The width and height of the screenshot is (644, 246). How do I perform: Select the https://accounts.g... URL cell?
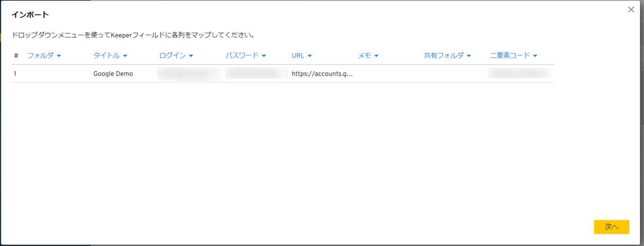pos(322,74)
